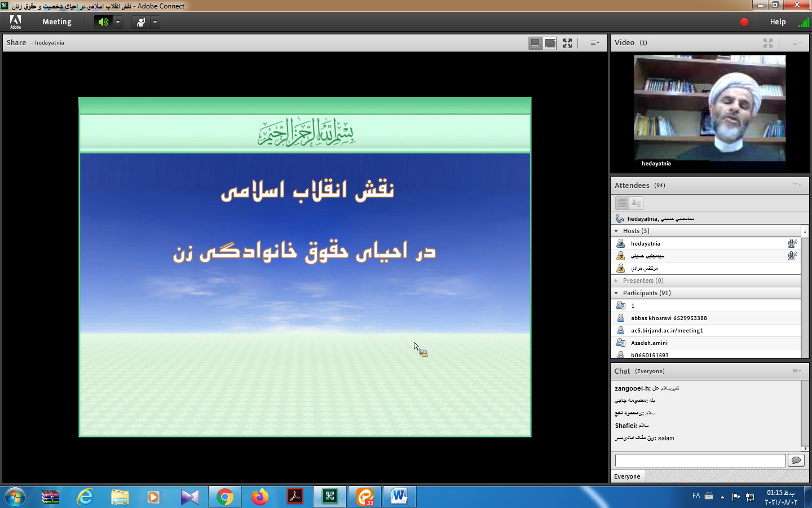Expand the Presenters (0) group
This screenshot has height=508, width=812.
pos(616,281)
